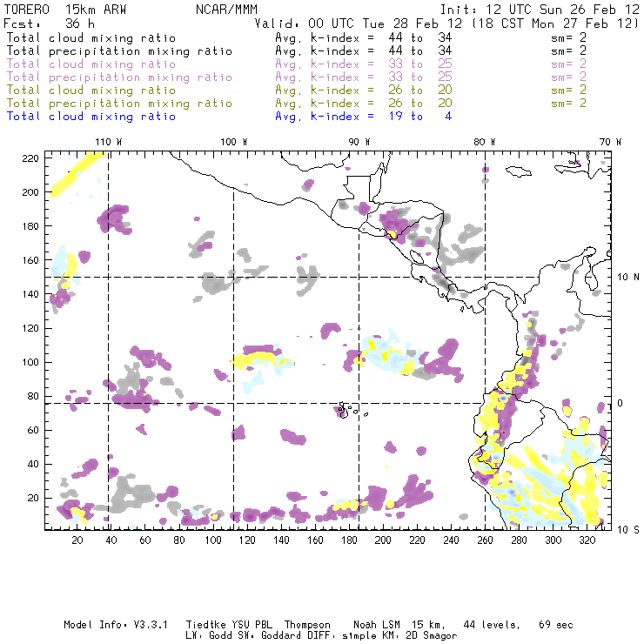
Task: Select the "300" tick label on horizontal axis
Action: click(553, 540)
